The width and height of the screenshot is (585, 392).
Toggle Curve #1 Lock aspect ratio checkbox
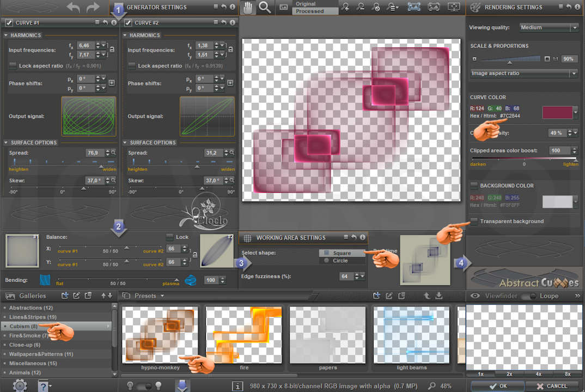[13, 66]
